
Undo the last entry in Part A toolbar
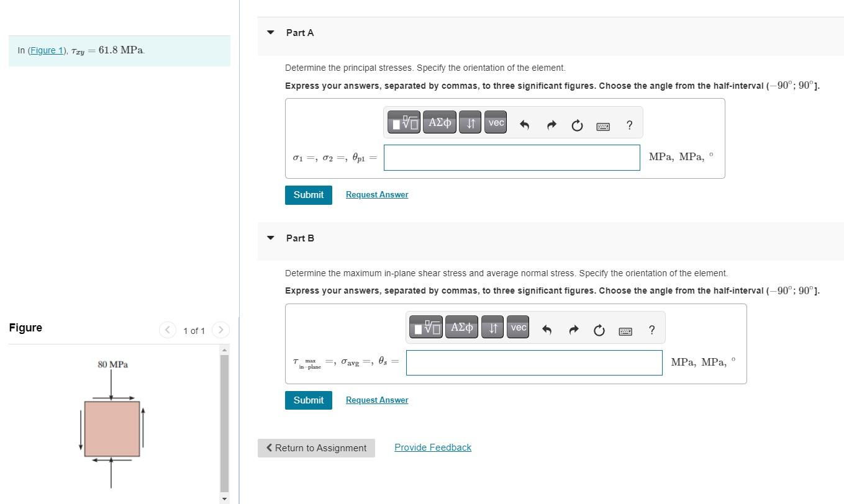pyautogui.click(x=524, y=125)
